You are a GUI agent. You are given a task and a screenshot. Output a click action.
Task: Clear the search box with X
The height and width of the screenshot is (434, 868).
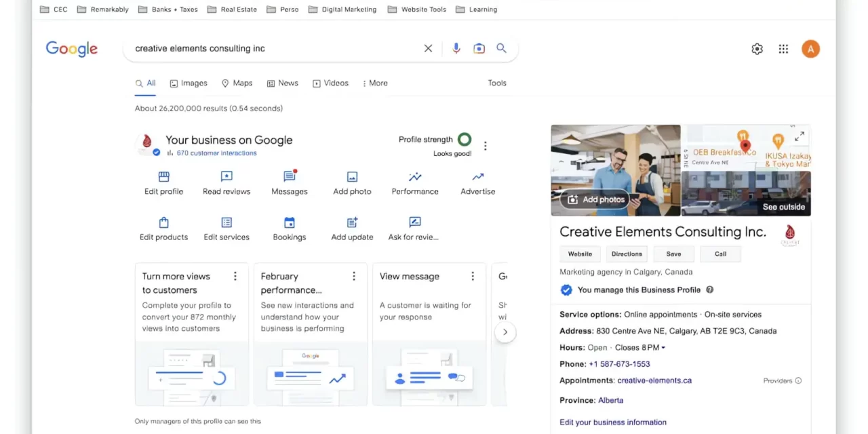click(x=428, y=48)
